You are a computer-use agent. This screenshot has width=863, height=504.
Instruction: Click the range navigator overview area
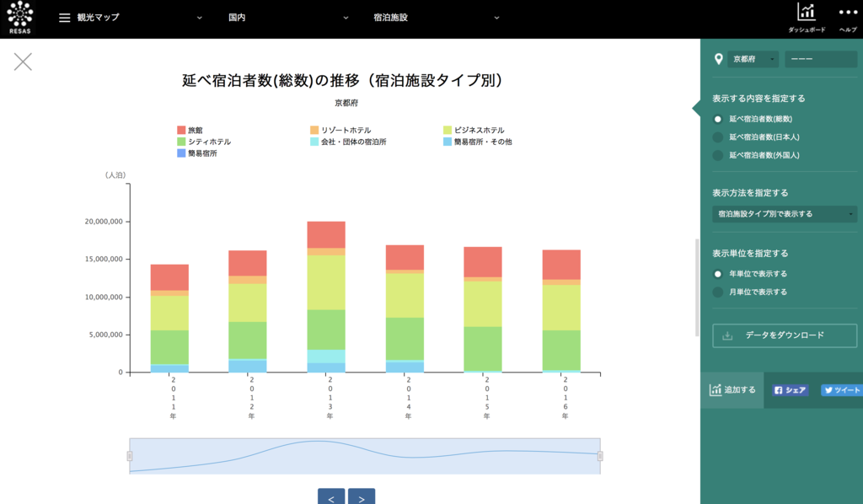pyautogui.click(x=365, y=456)
